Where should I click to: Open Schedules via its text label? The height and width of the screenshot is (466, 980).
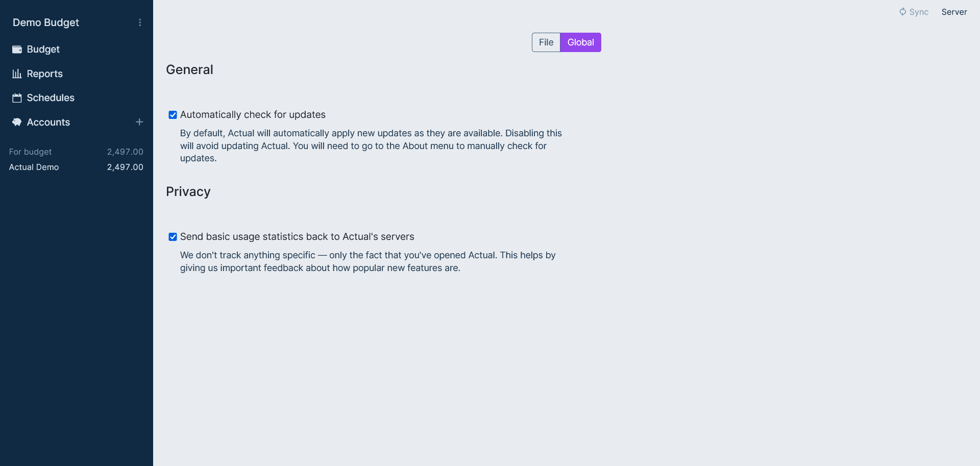click(x=51, y=98)
